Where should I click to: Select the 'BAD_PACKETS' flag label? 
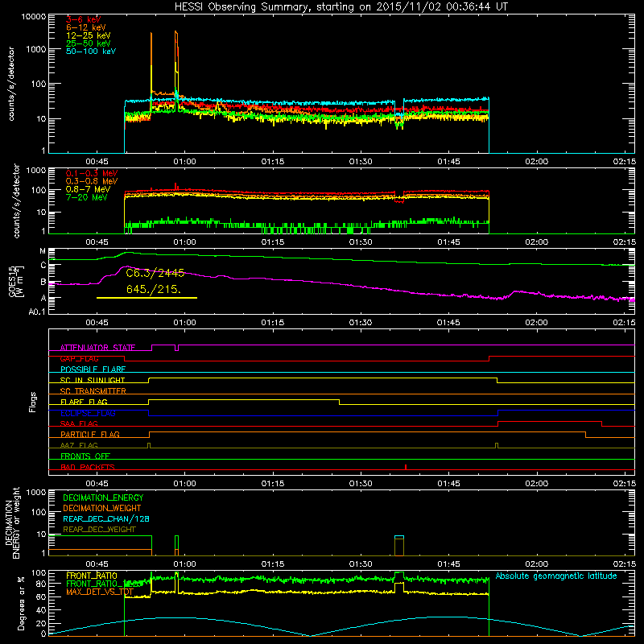click(88, 467)
